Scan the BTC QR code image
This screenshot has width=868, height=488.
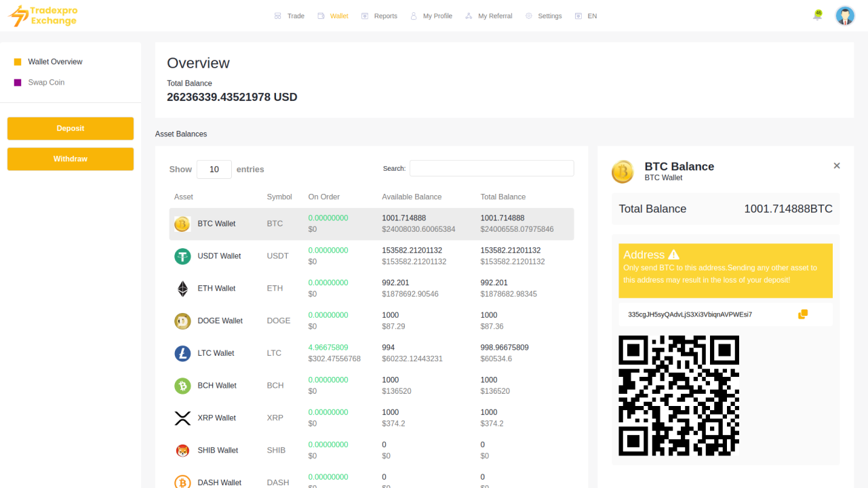(x=678, y=395)
